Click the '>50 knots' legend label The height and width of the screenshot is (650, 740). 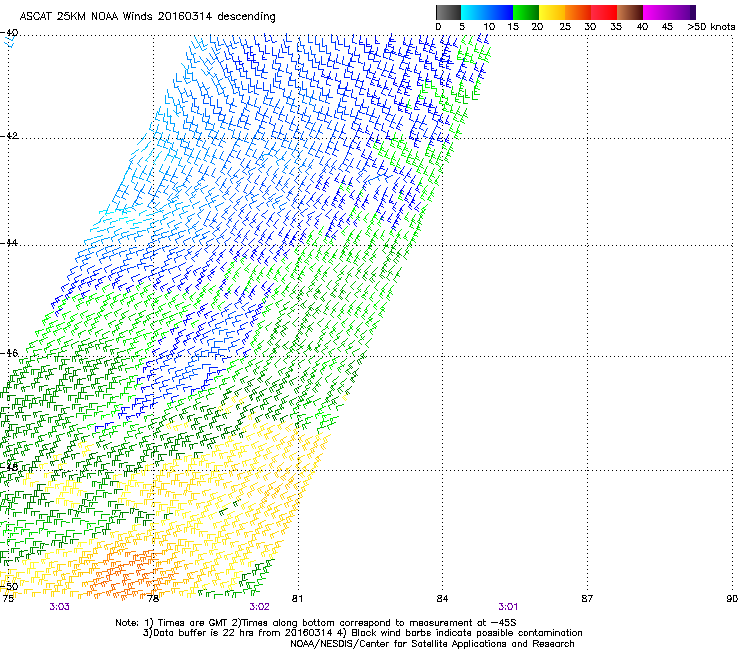click(711, 27)
